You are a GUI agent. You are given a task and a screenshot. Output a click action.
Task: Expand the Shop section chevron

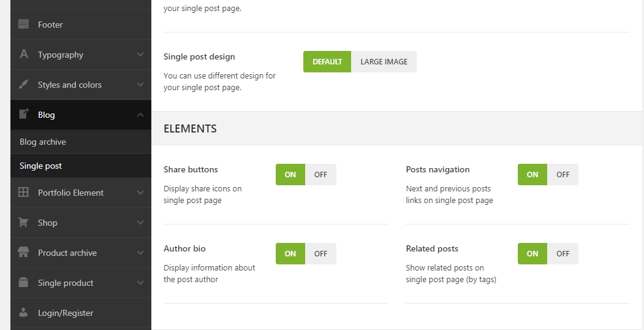pyautogui.click(x=140, y=223)
